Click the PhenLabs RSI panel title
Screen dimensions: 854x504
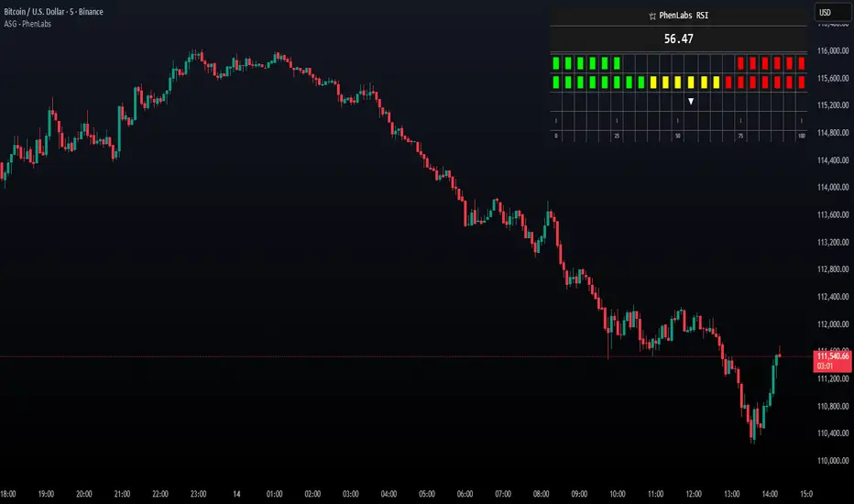point(684,16)
